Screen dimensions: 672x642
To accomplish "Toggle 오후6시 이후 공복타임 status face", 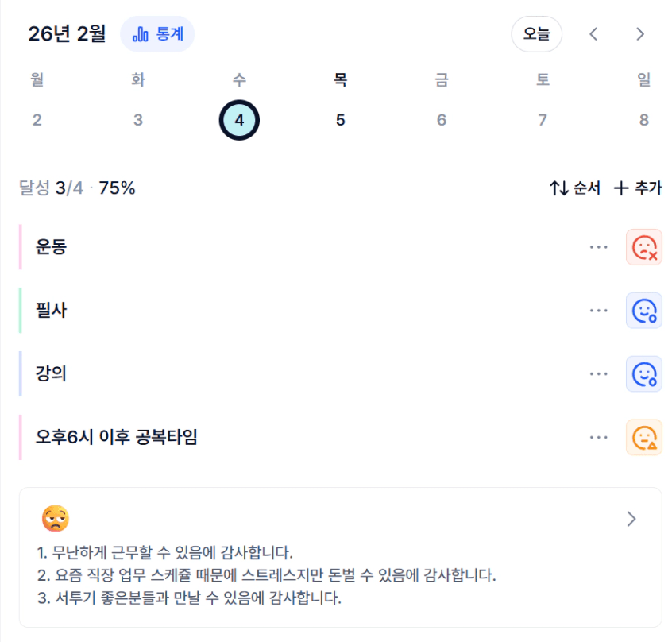I will coord(643,437).
